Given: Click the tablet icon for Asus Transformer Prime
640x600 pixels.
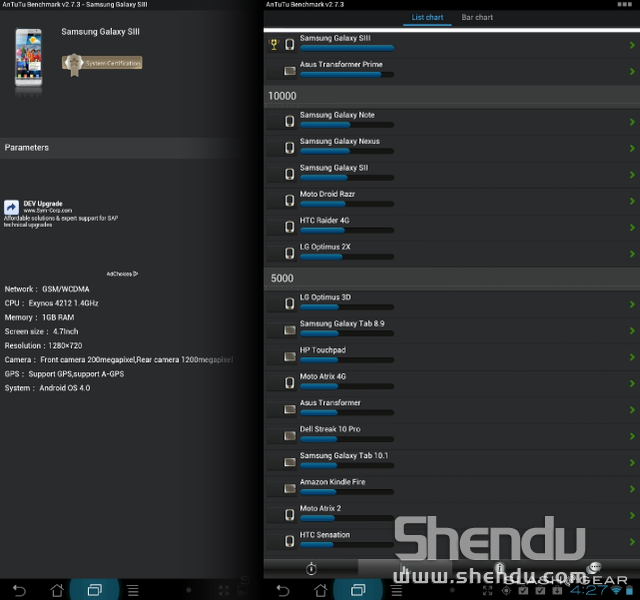Looking at the screenshot, I should tap(290, 71).
